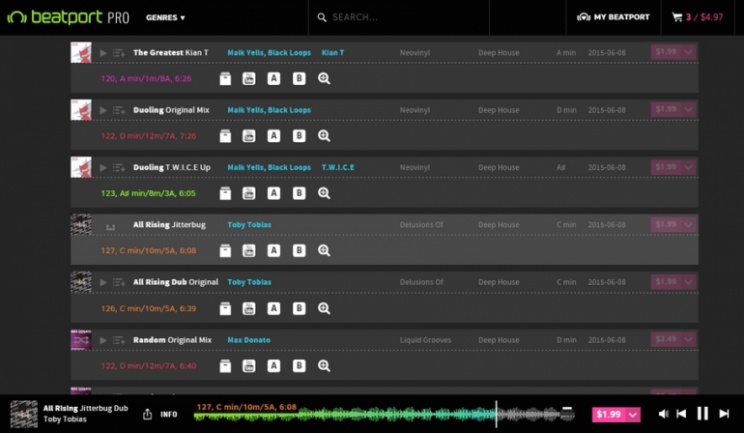Open the Max Donate artist link

(x=248, y=340)
